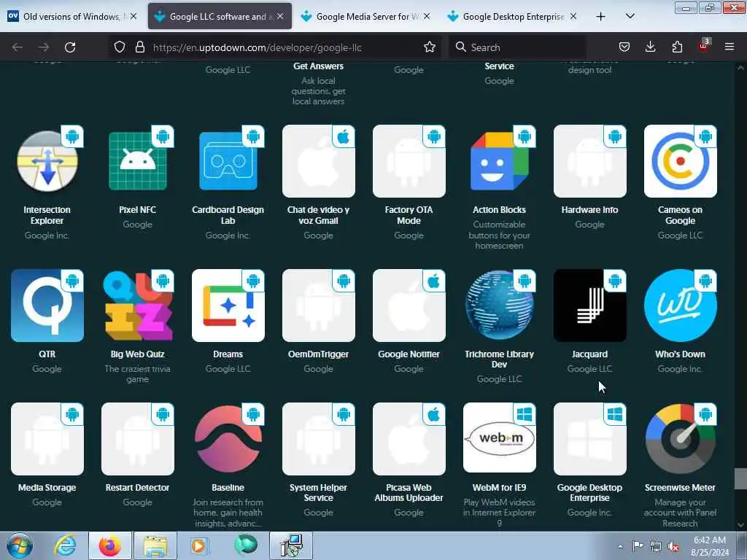Select the Cameos on Google icon
This screenshot has height=560, width=747.
point(681,161)
